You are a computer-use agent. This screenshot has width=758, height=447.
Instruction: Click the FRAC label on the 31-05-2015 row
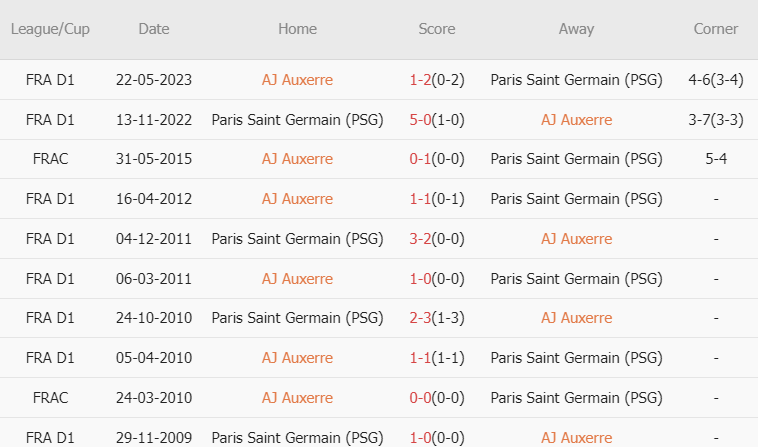coord(50,159)
